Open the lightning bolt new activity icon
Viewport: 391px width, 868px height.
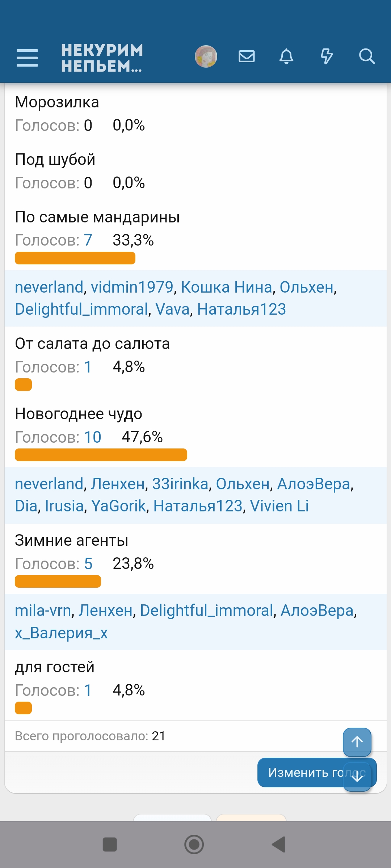[x=327, y=57]
